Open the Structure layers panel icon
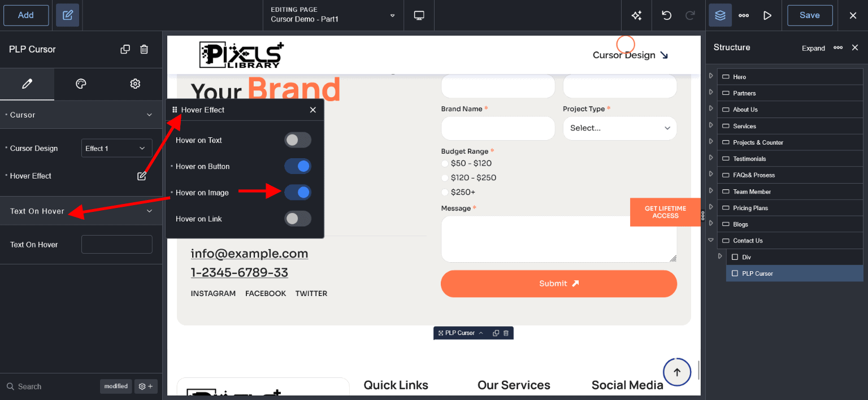868x400 pixels. [x=720, y=15]
